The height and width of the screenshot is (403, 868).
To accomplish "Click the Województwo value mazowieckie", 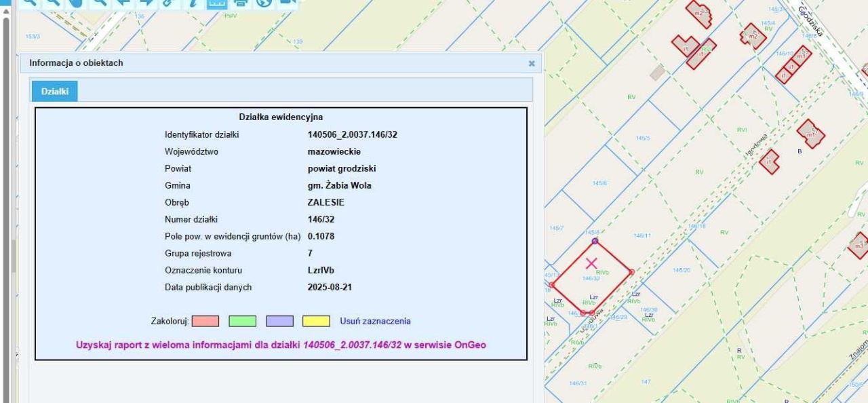I will point(334,151).
